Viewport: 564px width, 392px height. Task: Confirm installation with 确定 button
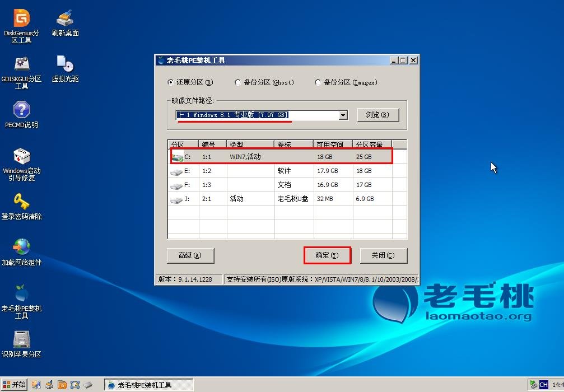(x=327, y=255)
